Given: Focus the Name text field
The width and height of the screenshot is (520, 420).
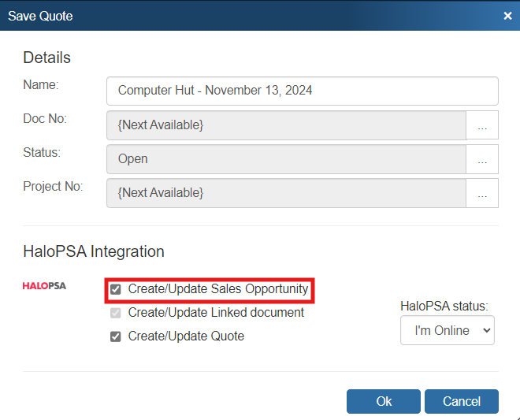Looking at the screenshot, I should coord(302,91).
